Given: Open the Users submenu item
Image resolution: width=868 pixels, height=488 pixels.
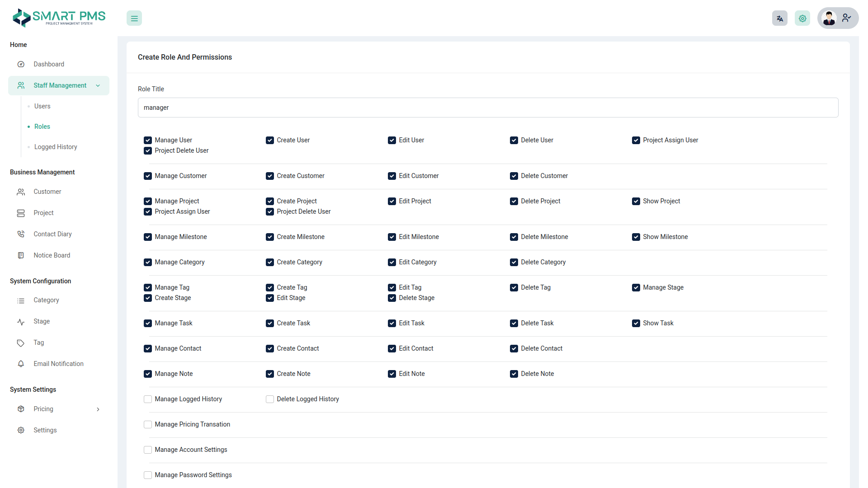Looking at the screenshot, I should click(42, 106).
